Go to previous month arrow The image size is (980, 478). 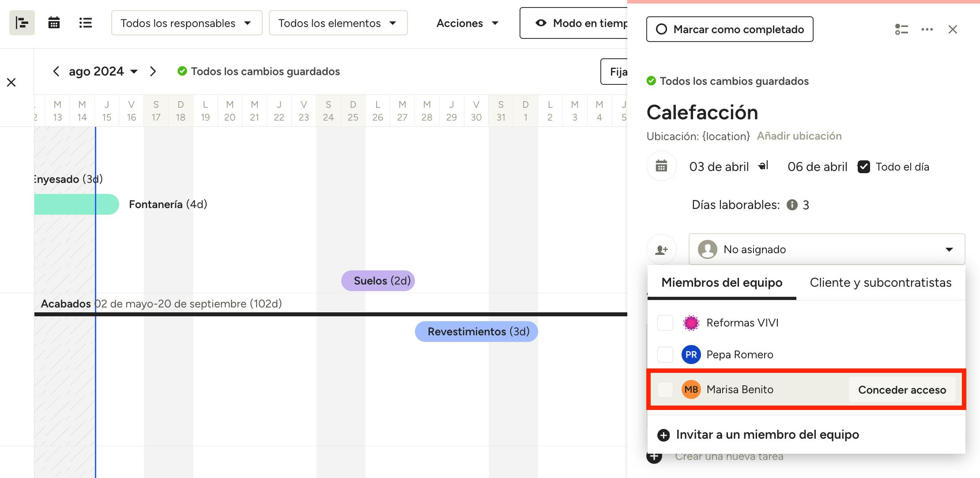[56, 71]
